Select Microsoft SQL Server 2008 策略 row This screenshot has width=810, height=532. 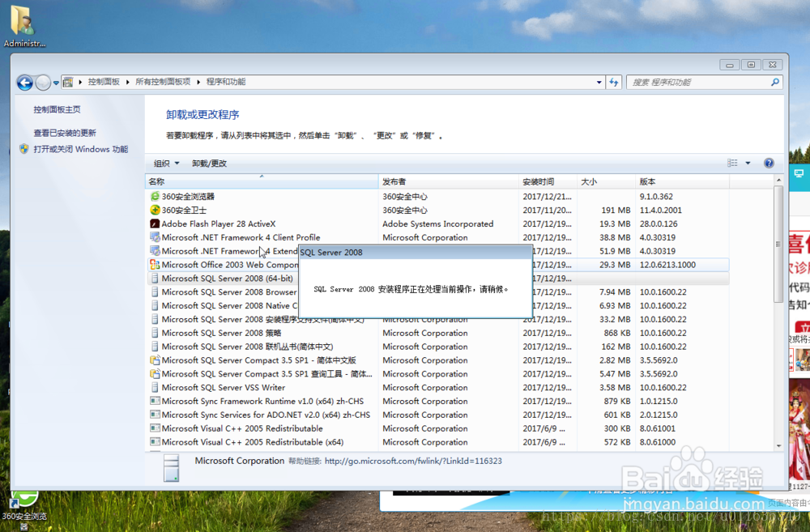click(437, 333)
